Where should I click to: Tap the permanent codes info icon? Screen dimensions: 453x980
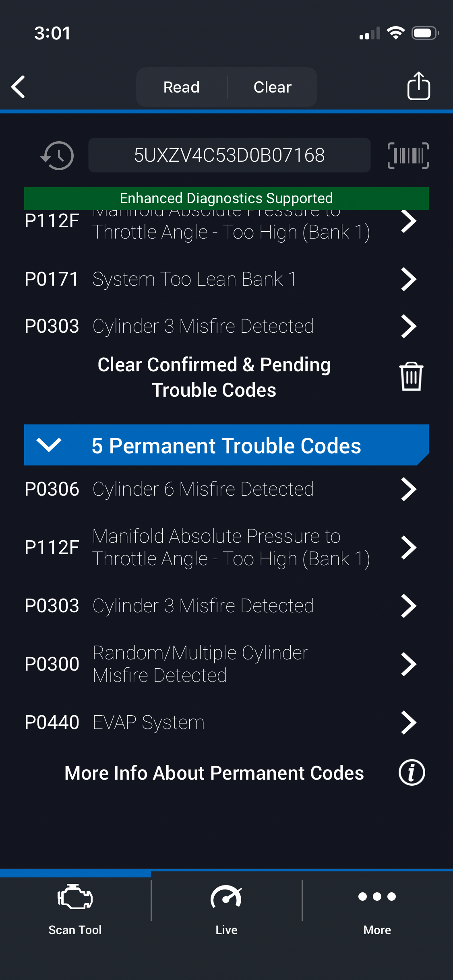click(412, 773)
